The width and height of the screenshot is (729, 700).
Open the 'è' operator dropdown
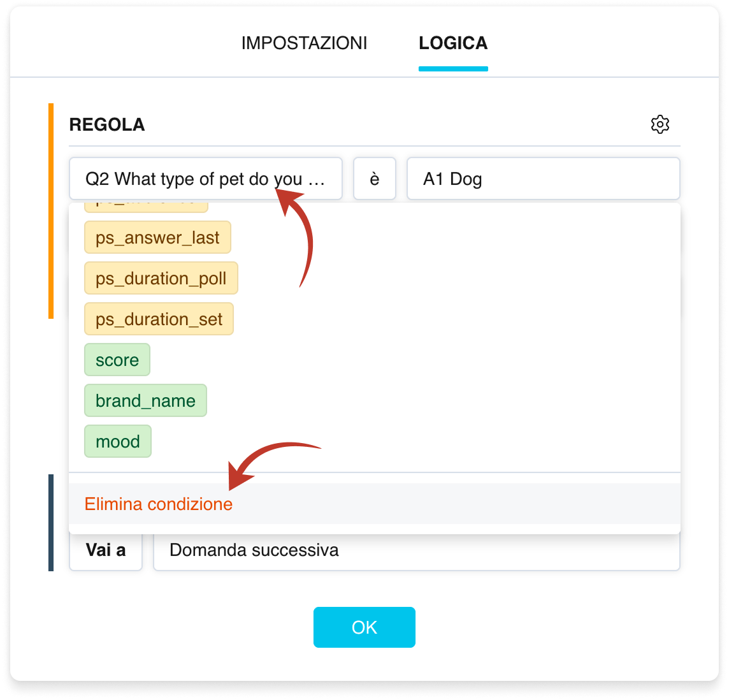click(374, 179)
